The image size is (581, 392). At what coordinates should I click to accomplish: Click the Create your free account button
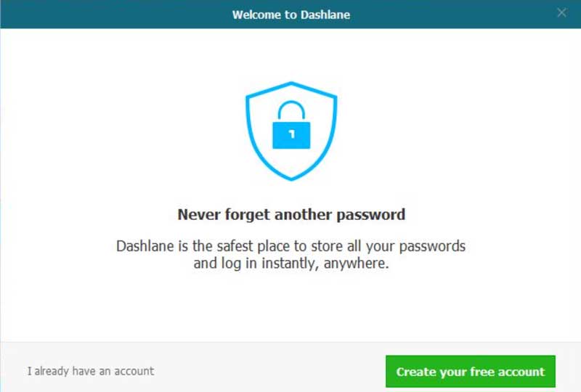tap(470, 372)
